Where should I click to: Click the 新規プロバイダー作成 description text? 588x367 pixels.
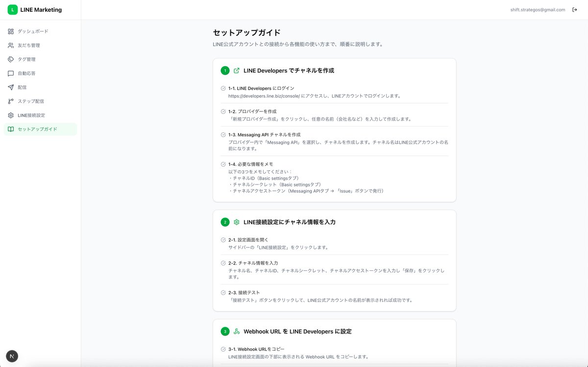(x=320, y=119)
